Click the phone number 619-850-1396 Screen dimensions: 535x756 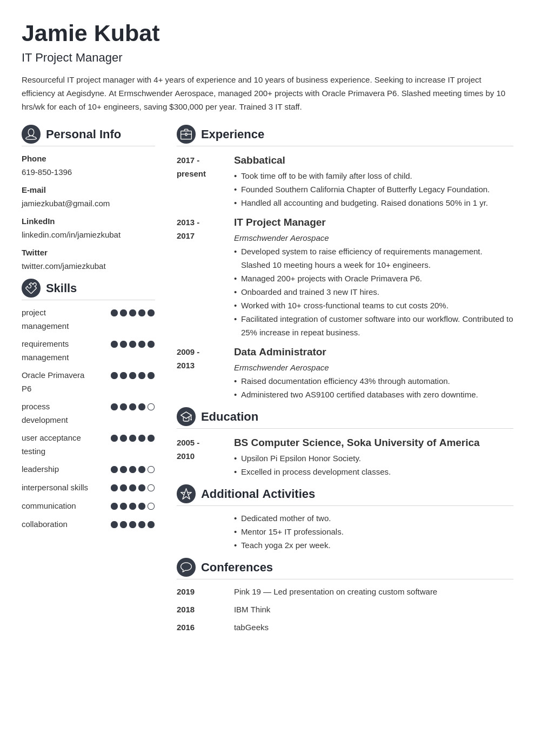tap(46, 172)
